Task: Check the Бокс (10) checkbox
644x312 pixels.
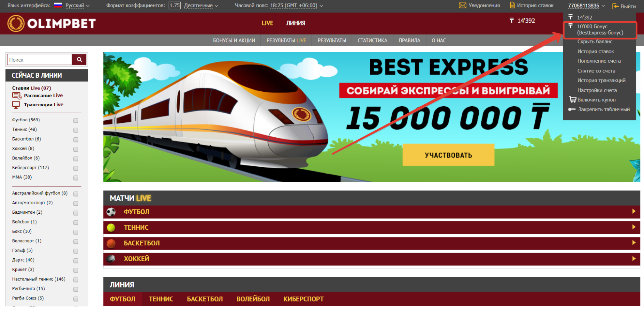Action: pos(76,232)
